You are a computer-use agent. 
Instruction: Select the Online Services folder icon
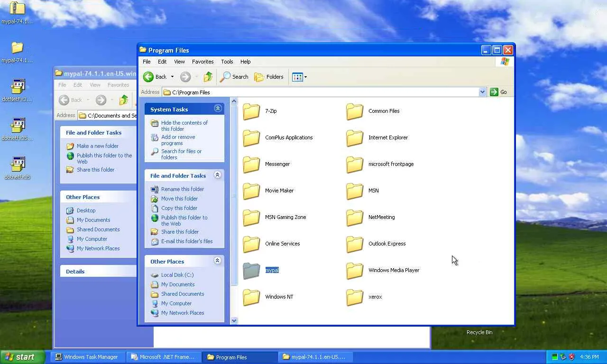pyautogui.click(x=251, y=244)
